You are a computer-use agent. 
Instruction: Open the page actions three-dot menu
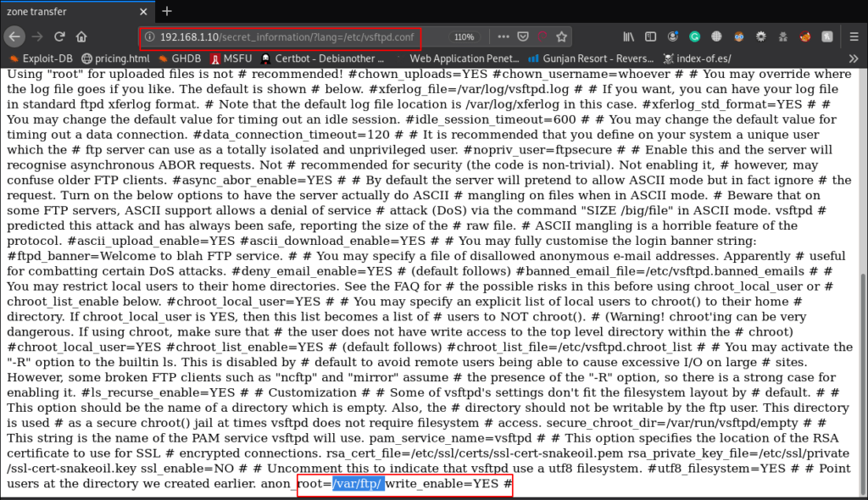click(x=504, y=37)
